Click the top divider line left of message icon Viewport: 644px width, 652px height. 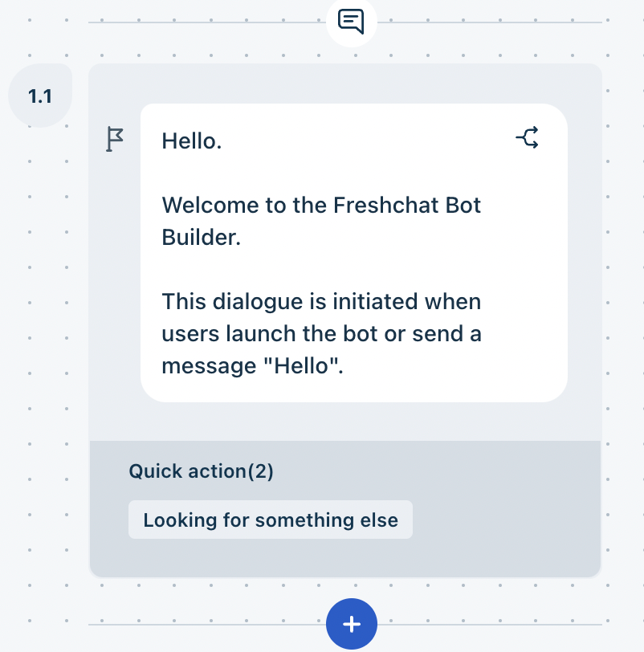pos(207,22)
